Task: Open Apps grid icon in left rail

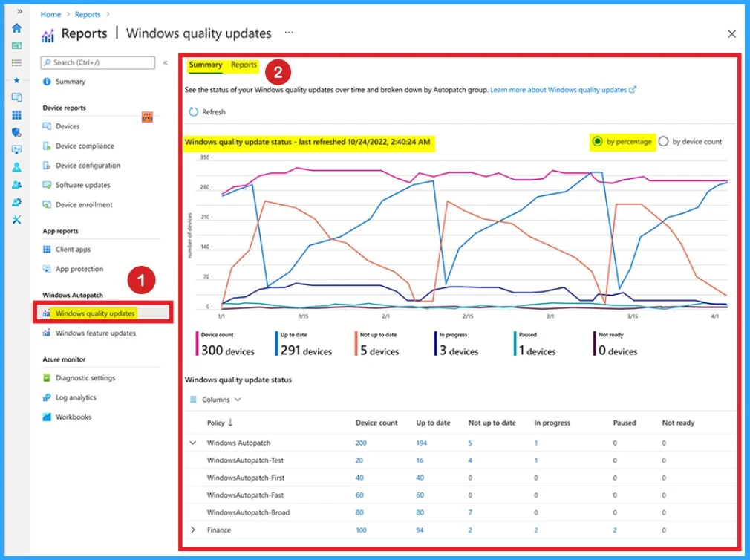Action: pos(17,115)
